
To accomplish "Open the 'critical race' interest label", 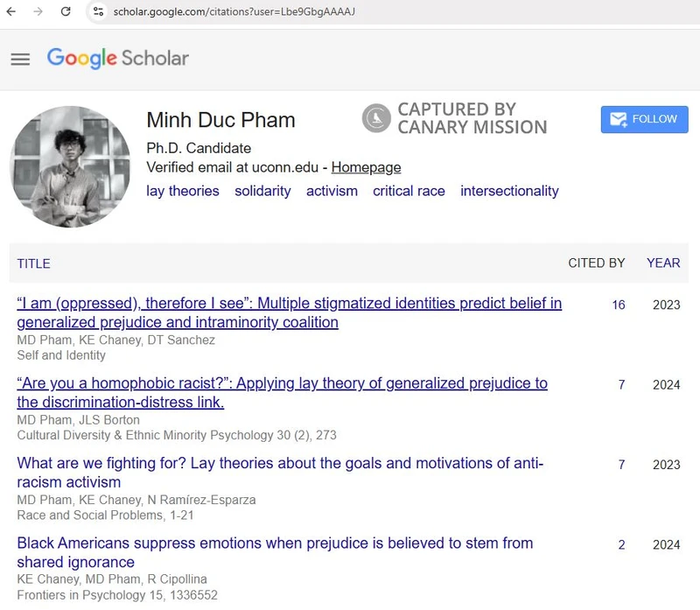I will click(409, 191).
